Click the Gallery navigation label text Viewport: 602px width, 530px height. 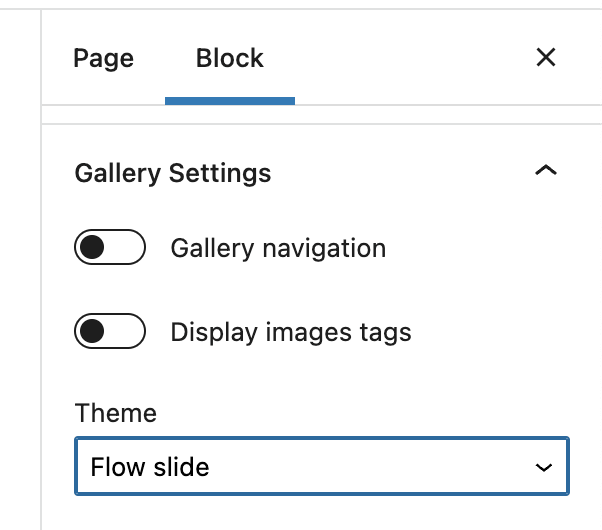278,248
